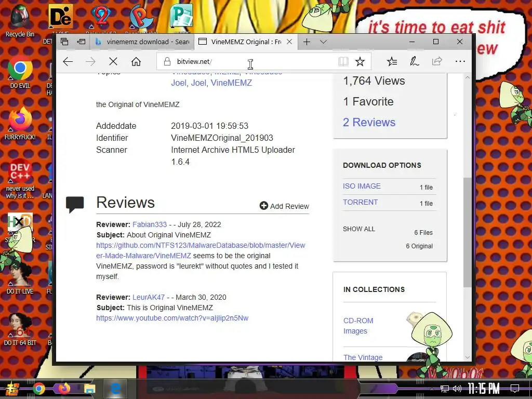Open the GitHub MalwareDatabase VineMEMZ link

(201, 250)
